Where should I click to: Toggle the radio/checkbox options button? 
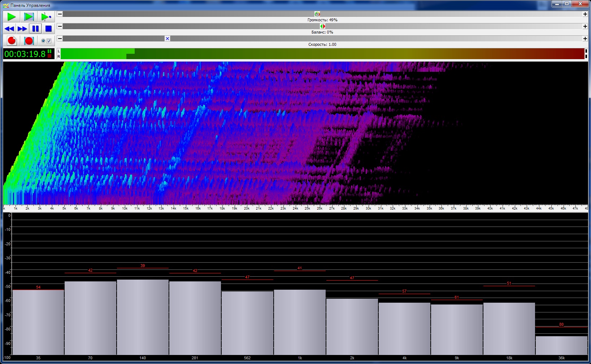pos(46,41)
